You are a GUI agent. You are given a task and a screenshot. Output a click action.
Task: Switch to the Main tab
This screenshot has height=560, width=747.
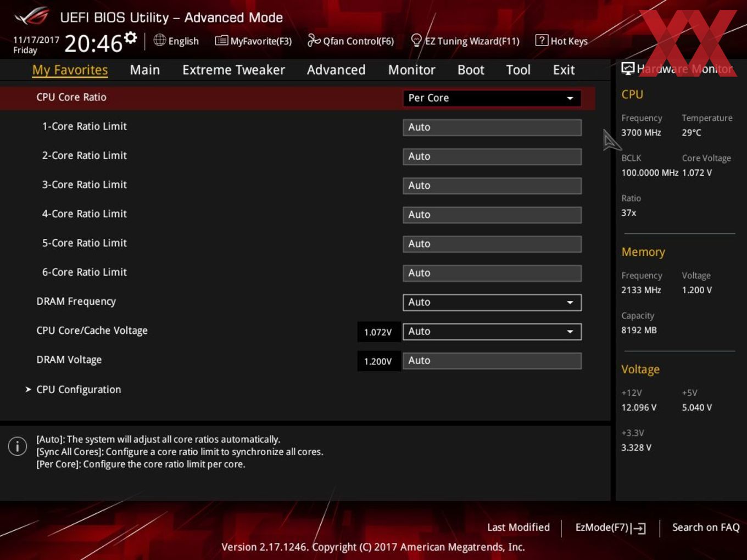coord(145,70)
